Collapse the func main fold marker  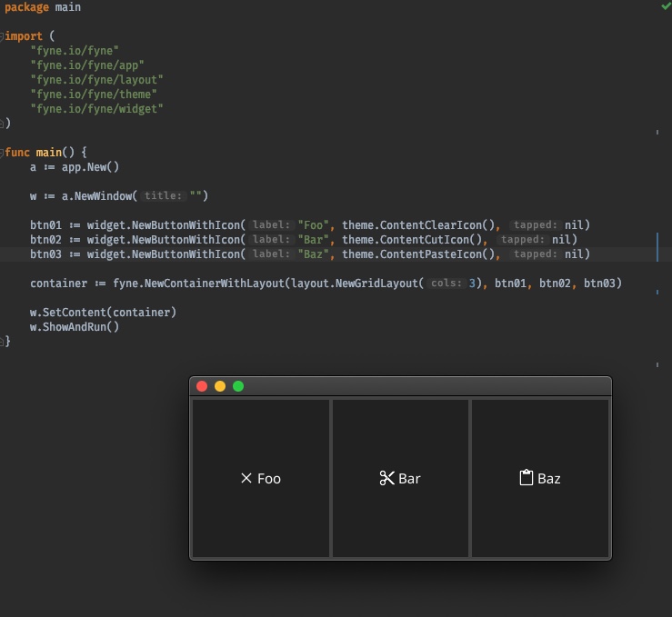point(2,153)
